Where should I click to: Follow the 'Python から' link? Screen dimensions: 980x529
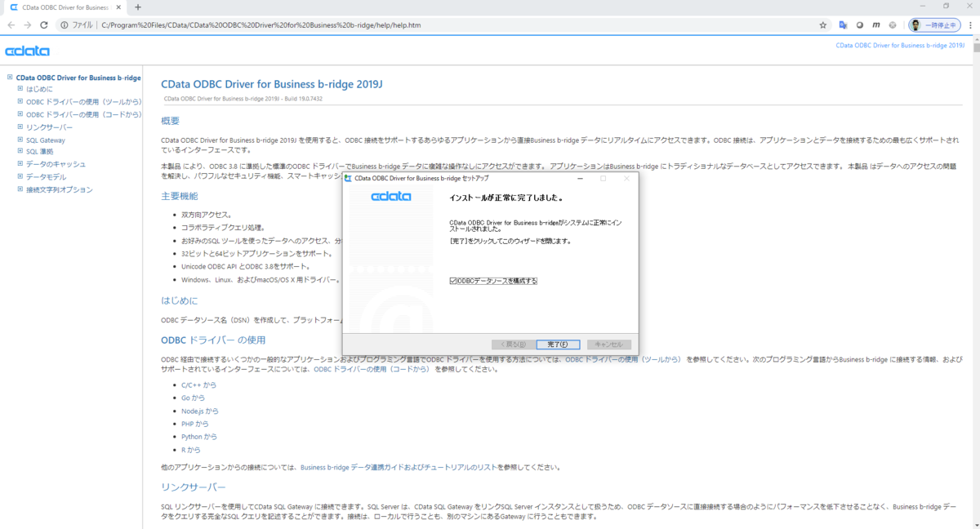199,437
